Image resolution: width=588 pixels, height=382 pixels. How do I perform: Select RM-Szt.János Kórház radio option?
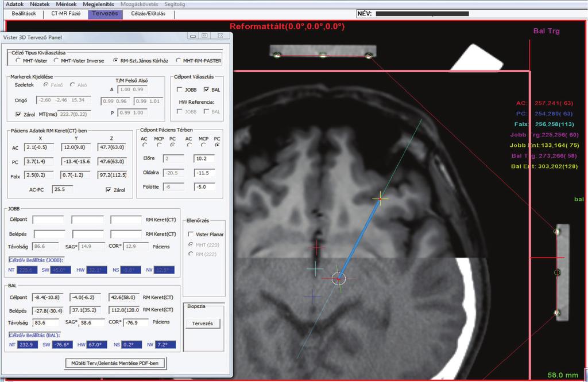(x=115, y=60)
